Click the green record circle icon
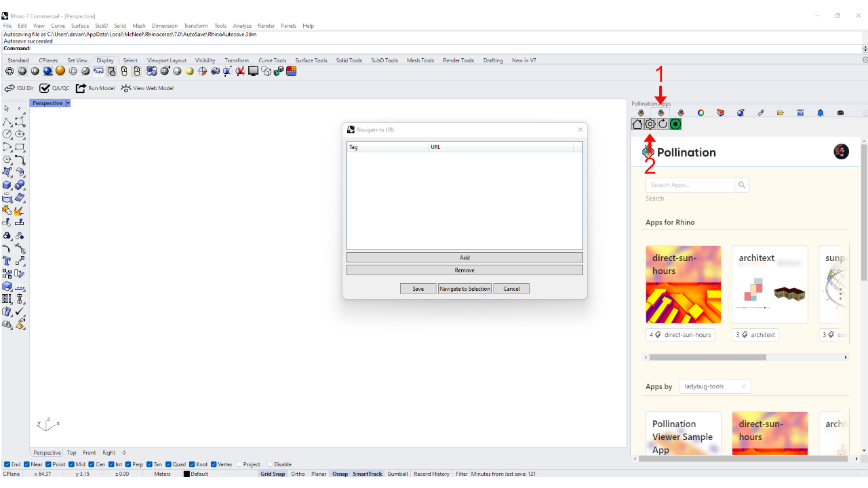The height and width of the screenshot is (488, 868). [675, 124]
